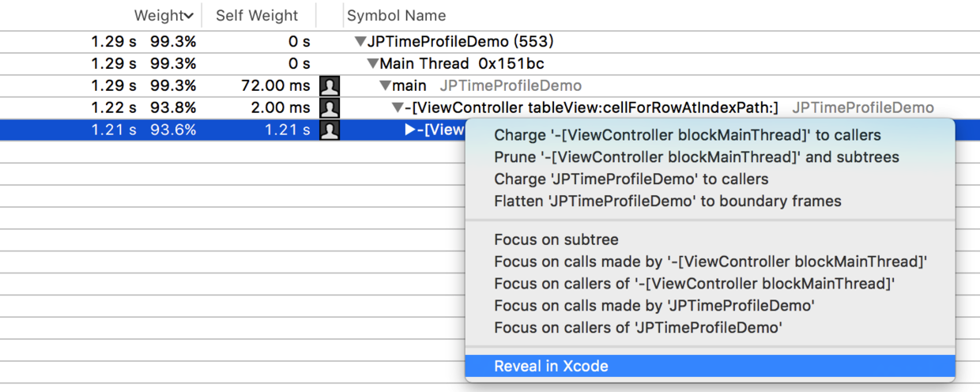Collapse the JPTimeProfileDemo (553) process row

coord(360,42)
